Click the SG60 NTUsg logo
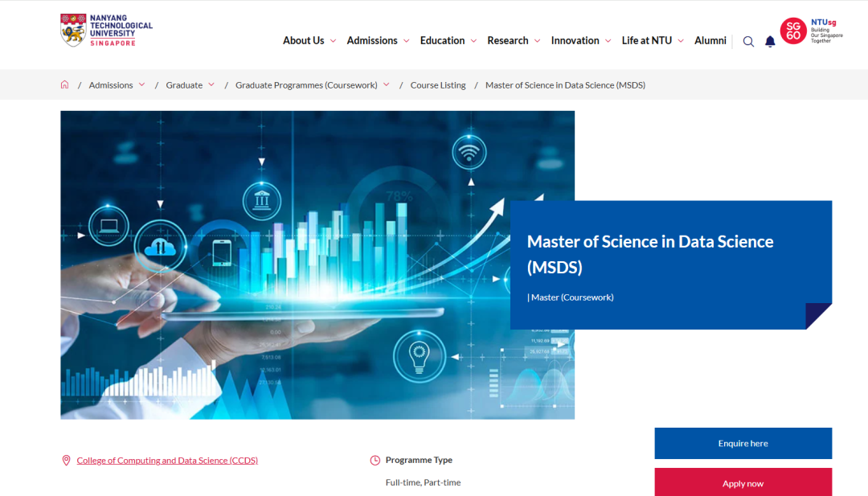Viewport: 868px width, 496px height. [812, 31]
